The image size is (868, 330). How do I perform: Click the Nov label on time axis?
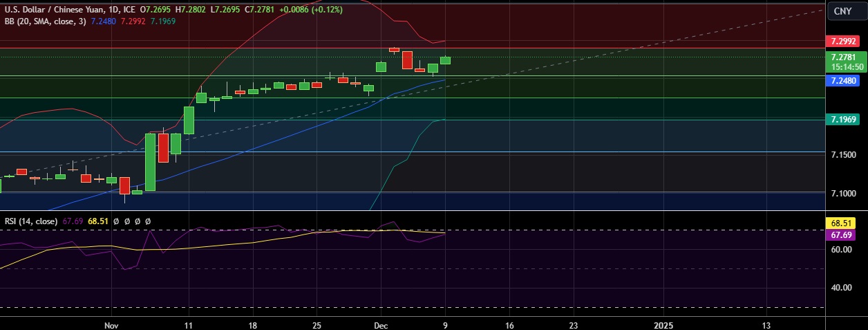click(x=112, y=324)
